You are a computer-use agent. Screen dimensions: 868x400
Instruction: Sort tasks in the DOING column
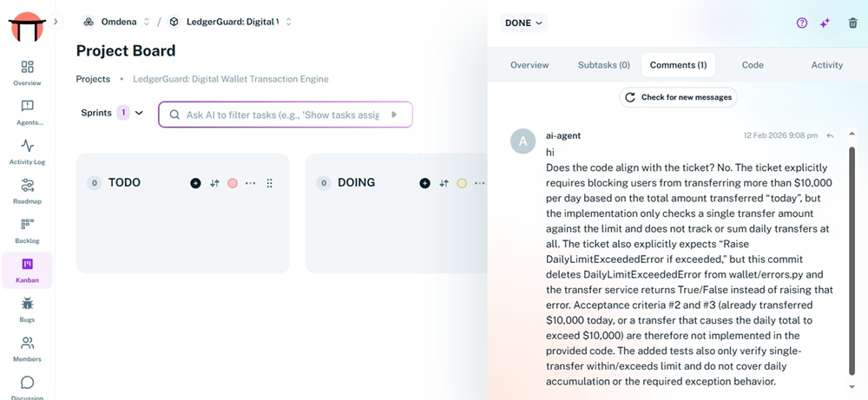pos(444,183)
